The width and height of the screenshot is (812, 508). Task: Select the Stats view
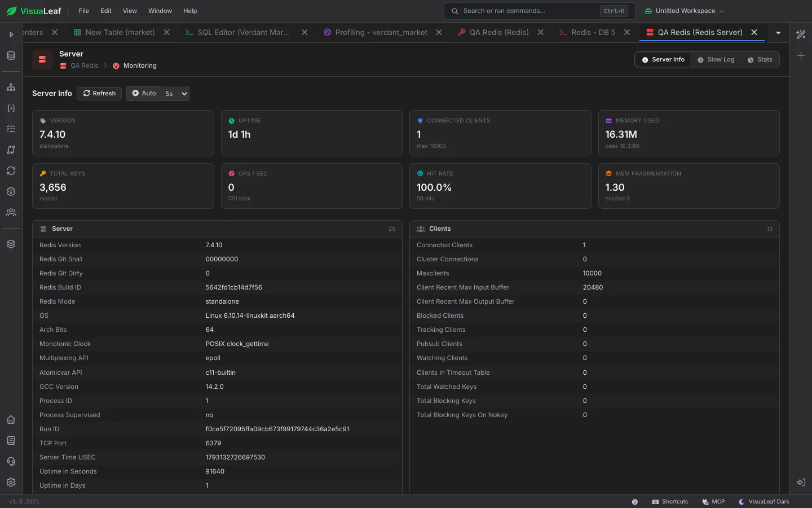[760, 60]
